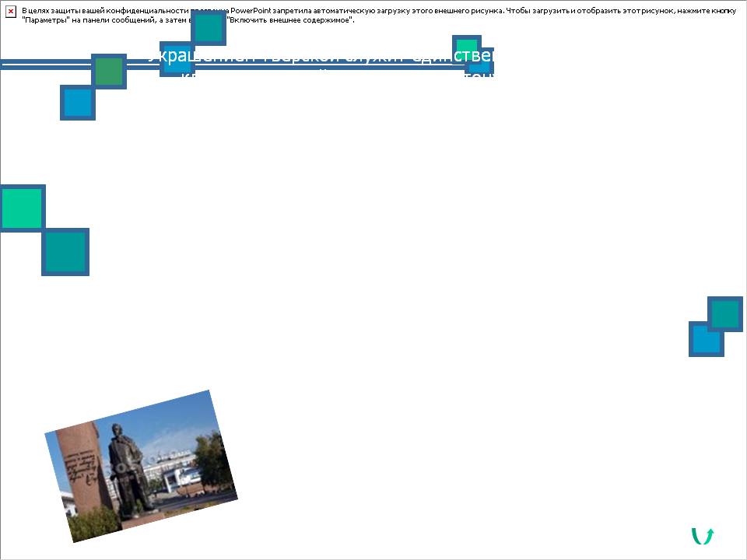Select the large bright green square on the left edge

click(21, 208)
